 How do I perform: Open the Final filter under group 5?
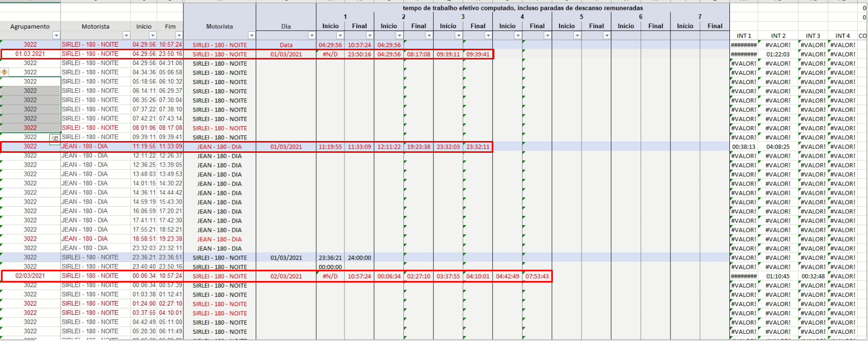coord(607,35)
